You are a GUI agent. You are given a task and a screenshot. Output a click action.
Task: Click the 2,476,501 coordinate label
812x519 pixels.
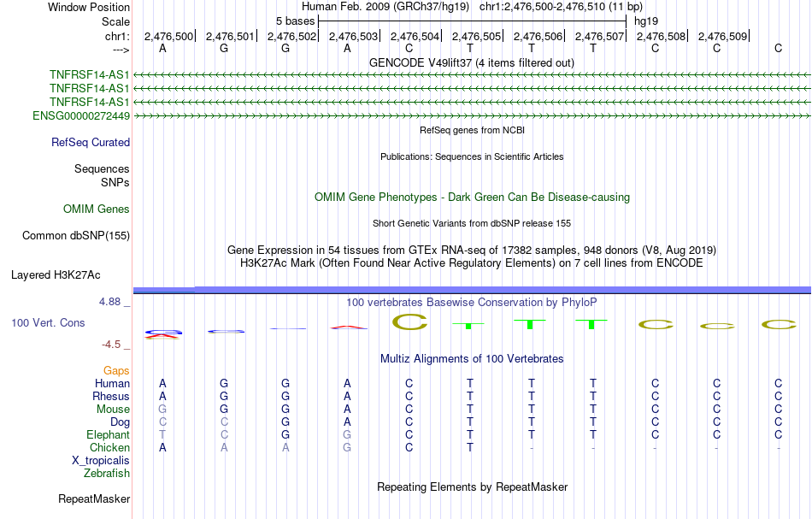(x=230, y=36)
